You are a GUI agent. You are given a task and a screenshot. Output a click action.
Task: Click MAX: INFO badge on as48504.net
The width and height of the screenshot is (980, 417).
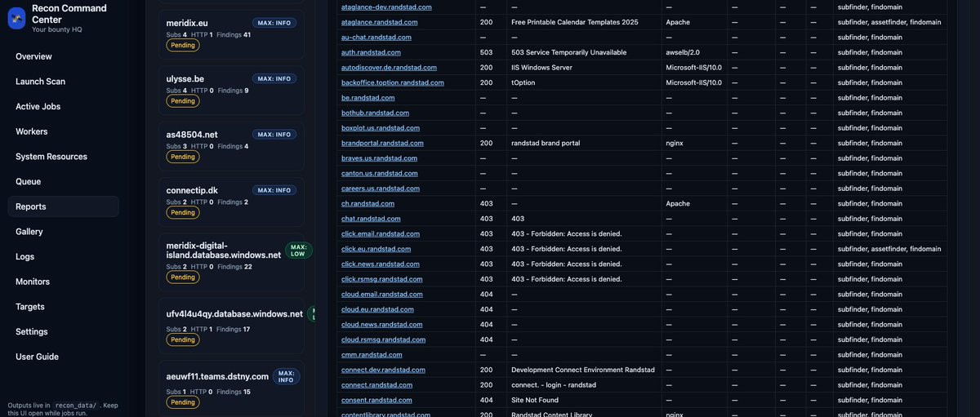coord(274,135)
